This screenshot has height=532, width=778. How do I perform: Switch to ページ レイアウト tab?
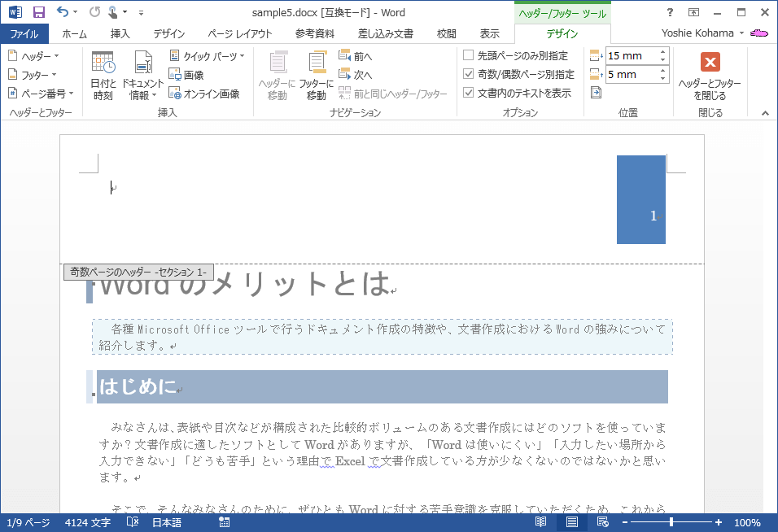tap(239, 33)
